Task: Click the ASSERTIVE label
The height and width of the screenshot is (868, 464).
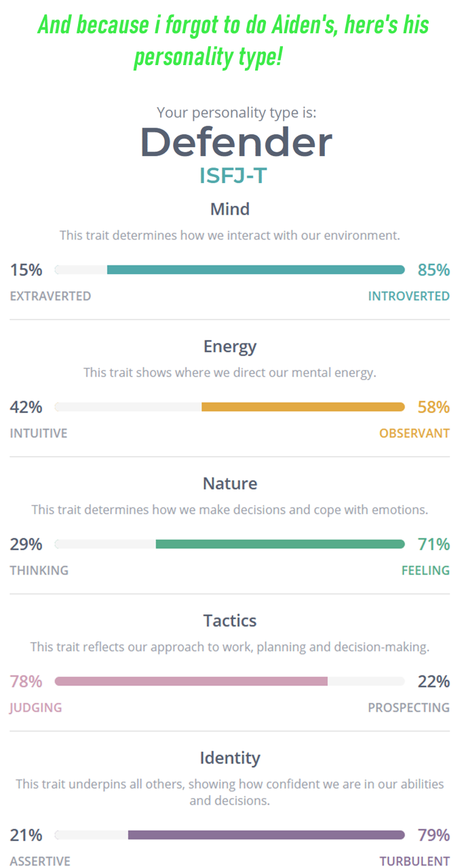Action: tap(40, 861)
